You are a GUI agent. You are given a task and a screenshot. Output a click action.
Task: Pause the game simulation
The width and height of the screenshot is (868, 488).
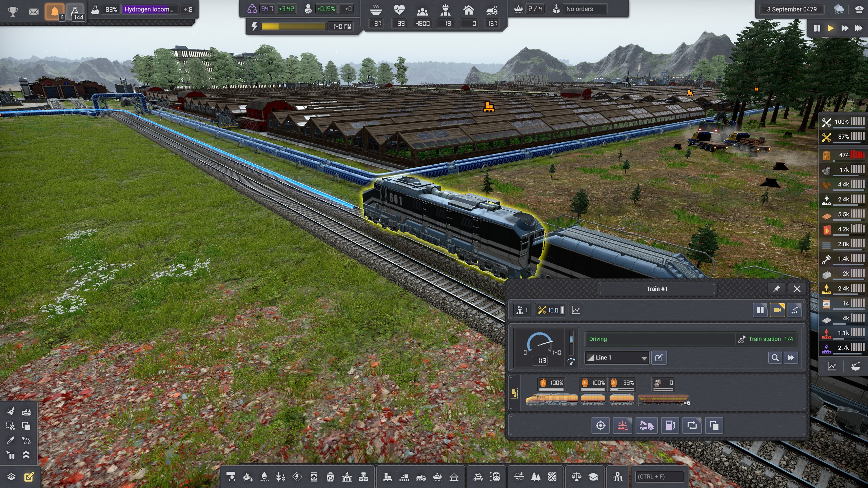coord(817,28)
